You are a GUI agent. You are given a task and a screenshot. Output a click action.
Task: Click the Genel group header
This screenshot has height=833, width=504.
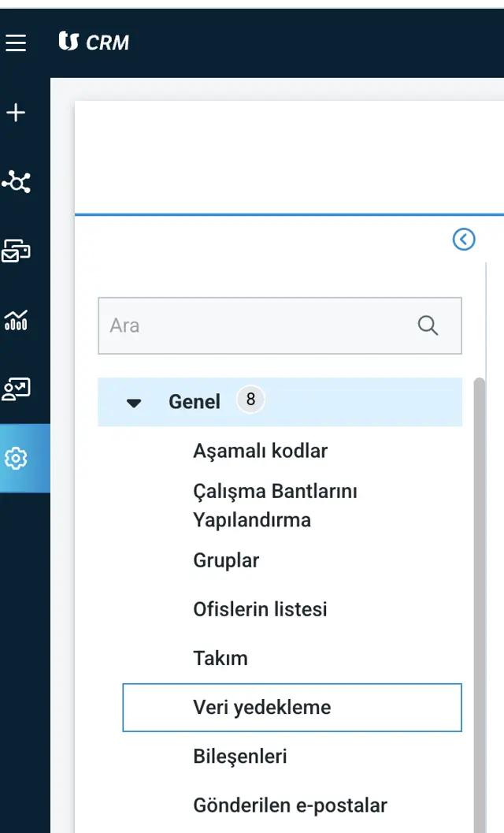(280, 402)
